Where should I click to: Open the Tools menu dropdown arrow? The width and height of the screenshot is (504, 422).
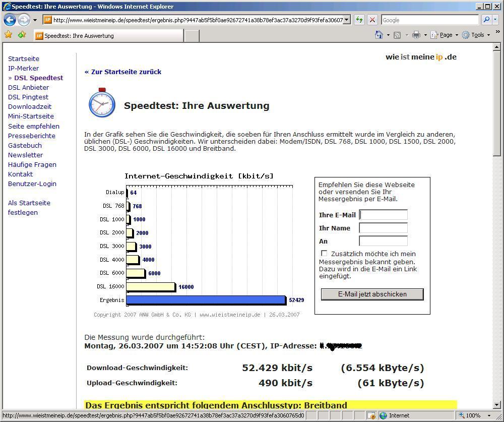pyautogui.click(x=488, y=35)
